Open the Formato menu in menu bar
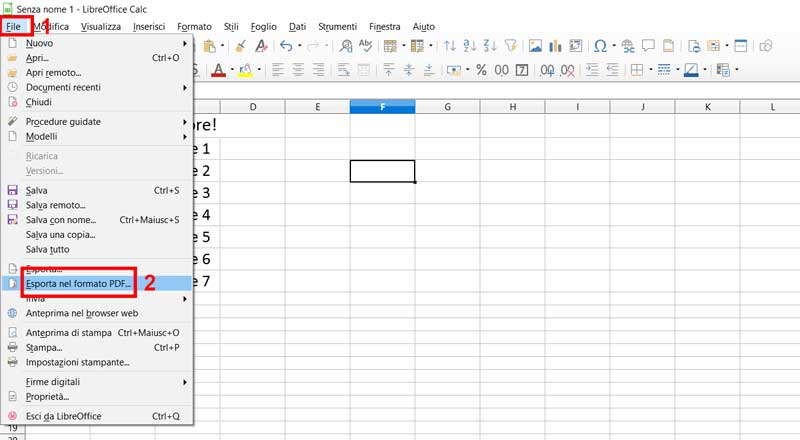800x440 pixels. (194, 27)
